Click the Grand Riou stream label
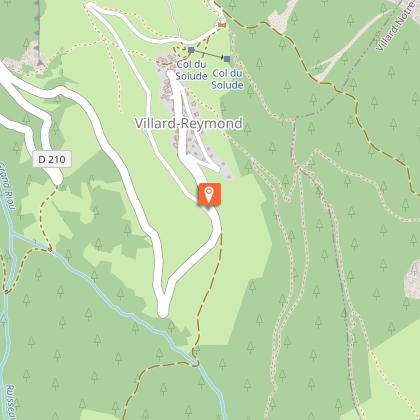Viewport: 420px width, 420px height. pyautogui.click(x=7, y=187)
